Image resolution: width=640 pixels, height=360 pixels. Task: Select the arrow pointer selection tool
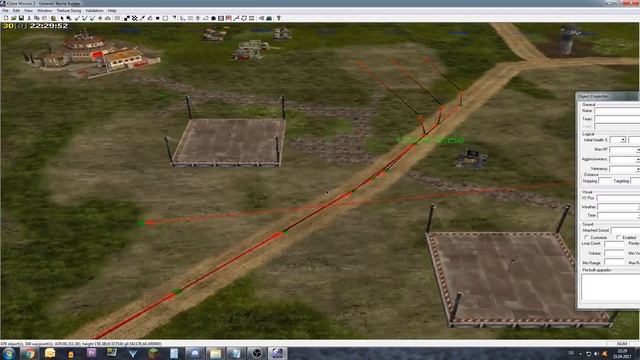pyautogui.click(x=62, y=18)
